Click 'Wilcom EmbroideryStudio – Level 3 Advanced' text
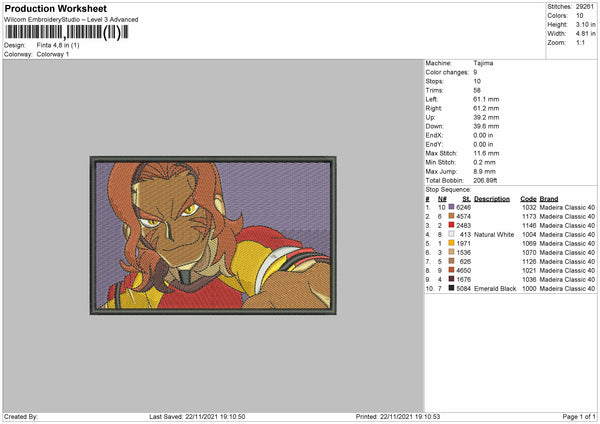 [71, 20]
